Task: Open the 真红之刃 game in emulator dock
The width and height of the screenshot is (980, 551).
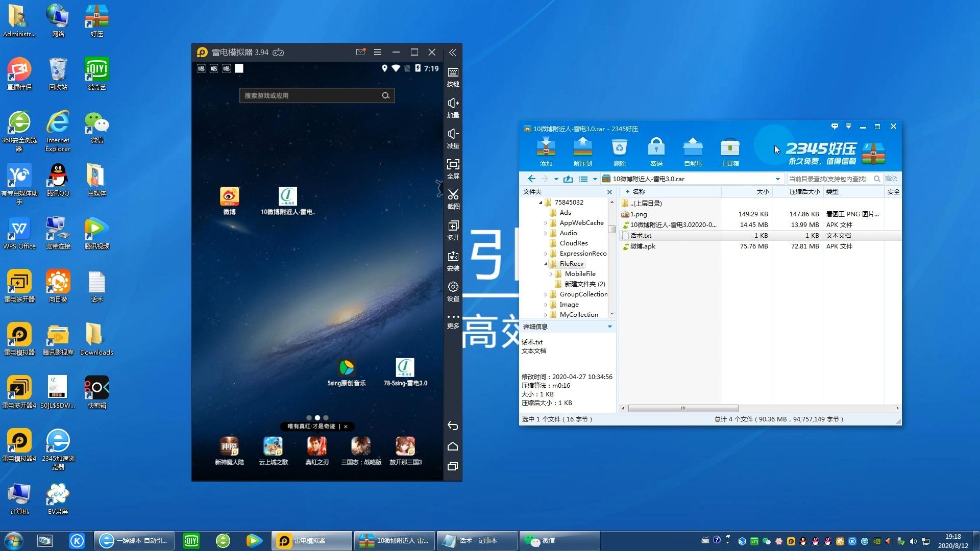Action: coord(317,451)
